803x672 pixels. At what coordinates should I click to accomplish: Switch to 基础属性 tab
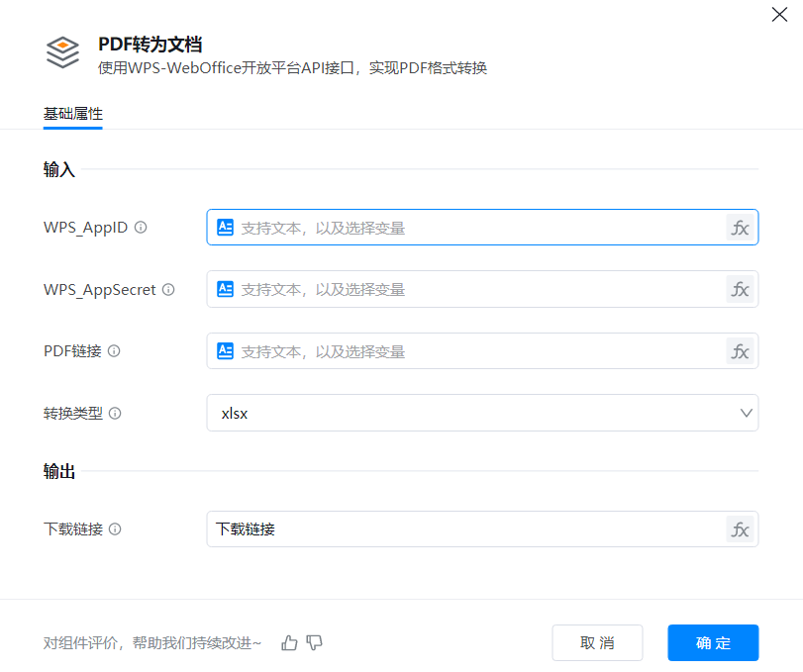(x=73, y=114)
